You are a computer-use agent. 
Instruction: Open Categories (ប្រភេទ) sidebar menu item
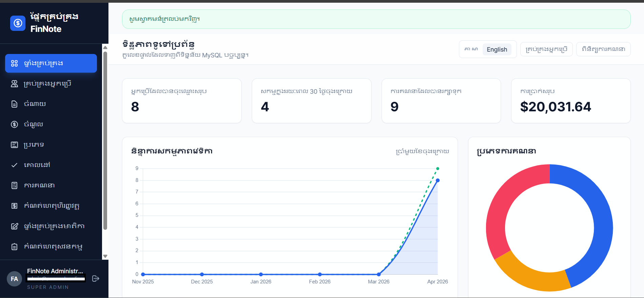[34, 145]
